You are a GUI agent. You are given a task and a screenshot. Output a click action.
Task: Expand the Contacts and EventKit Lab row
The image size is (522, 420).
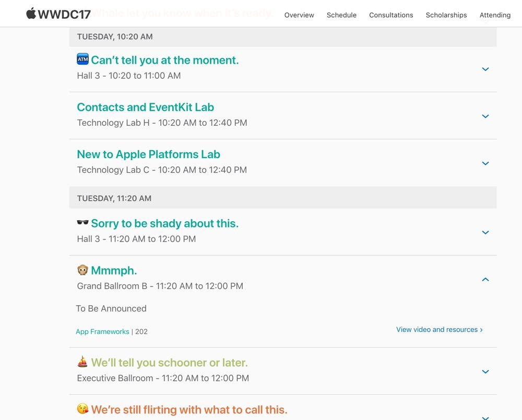(x=485, y=116)
